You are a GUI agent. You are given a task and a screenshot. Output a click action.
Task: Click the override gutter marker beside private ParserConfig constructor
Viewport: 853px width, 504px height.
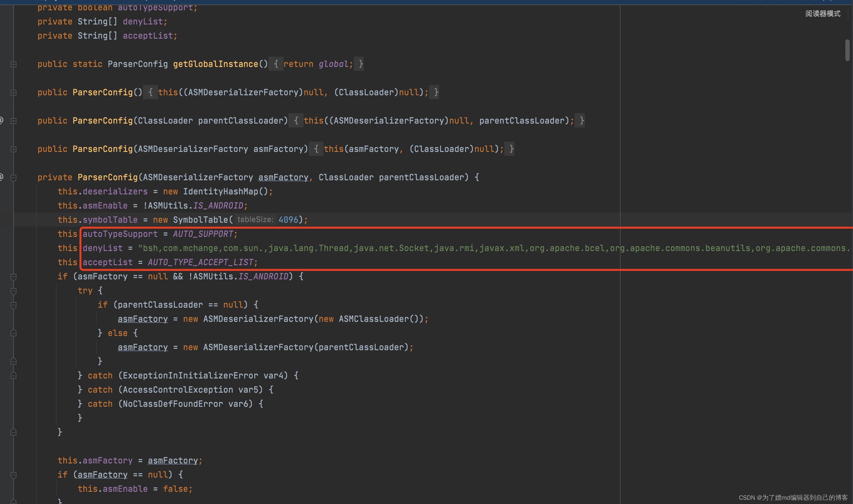pos(2,177)
